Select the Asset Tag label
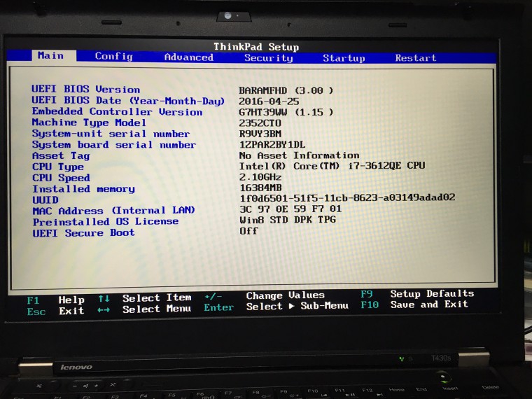Viewport: 532px width, 399px height. pyautogui.click(x=61, y=155)
